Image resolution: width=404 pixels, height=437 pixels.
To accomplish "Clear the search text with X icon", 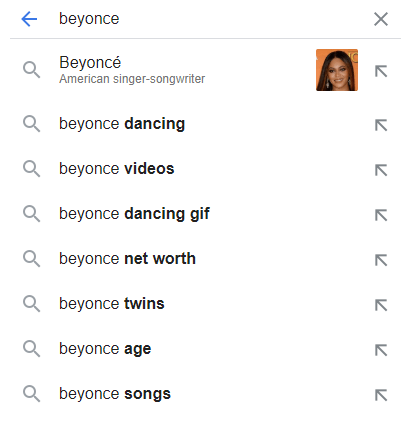I will click(381, 19).
